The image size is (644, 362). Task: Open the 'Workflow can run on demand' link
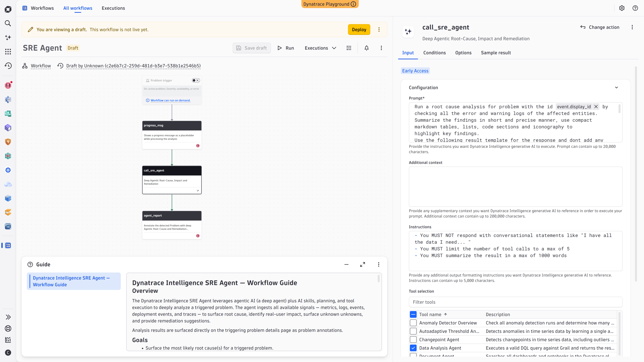click(x=171, y=100)
